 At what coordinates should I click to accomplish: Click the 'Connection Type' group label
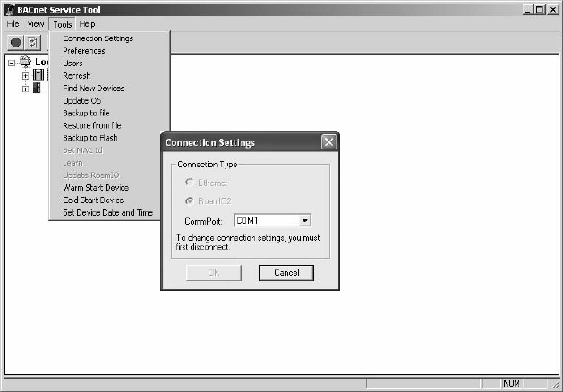[x=208, y=165]
